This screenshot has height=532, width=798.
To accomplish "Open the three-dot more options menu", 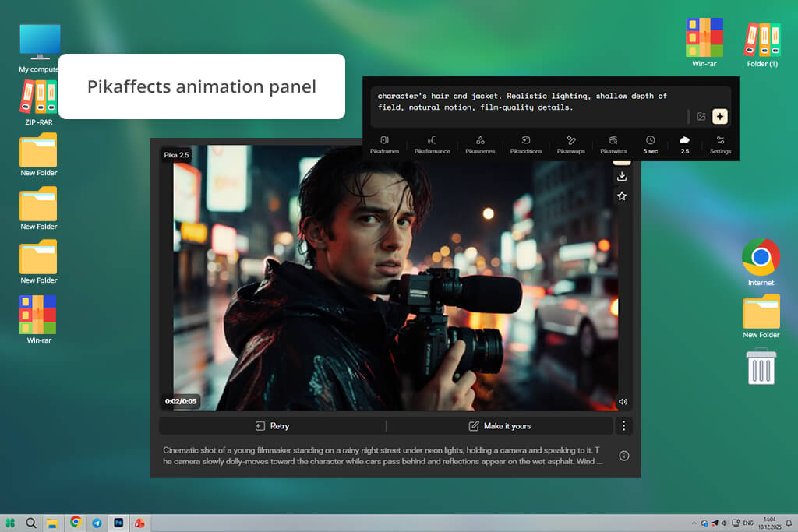I will 623,426.
